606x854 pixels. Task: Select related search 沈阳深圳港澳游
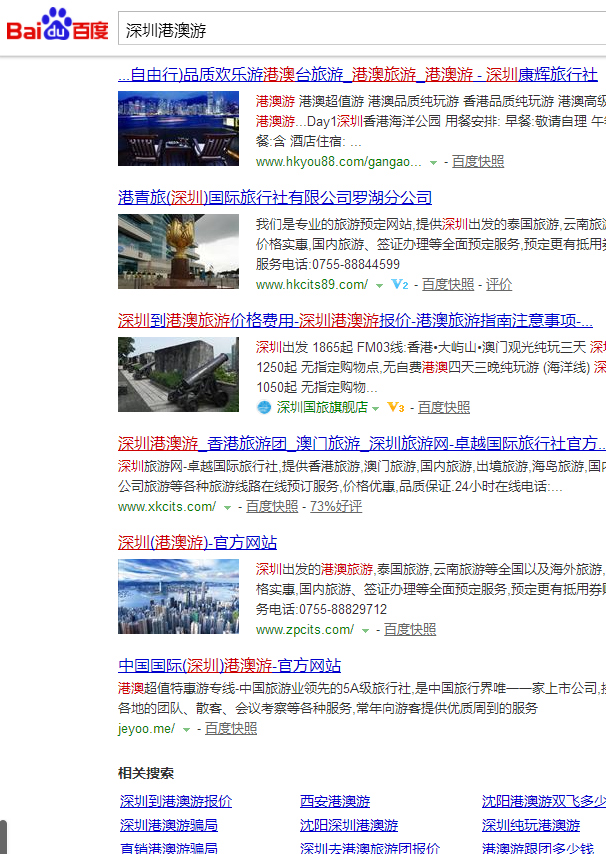coord(349,825)
